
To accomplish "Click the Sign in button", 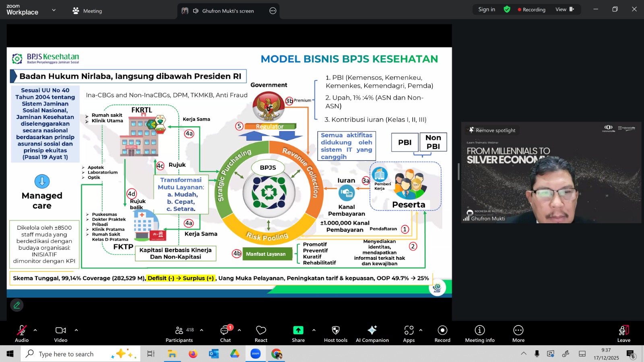I will 487,10.
